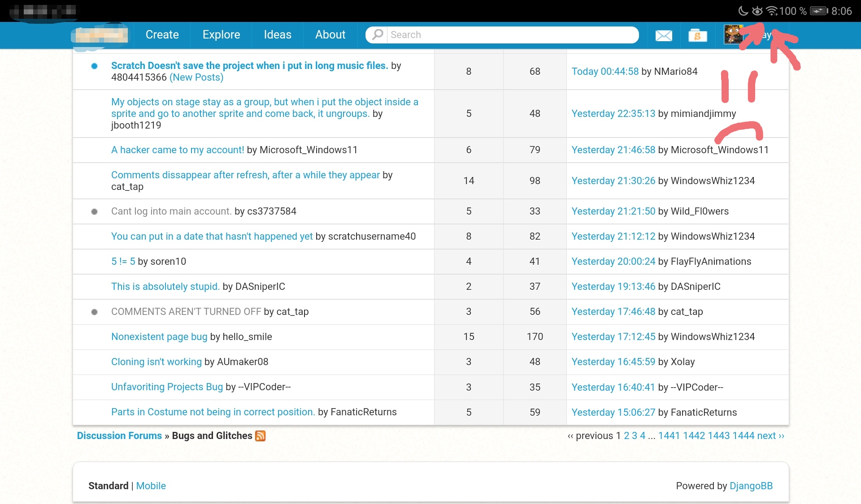Screen dimensions: 861x504
Task: Return to Discussion Forums
Action: 119,435
